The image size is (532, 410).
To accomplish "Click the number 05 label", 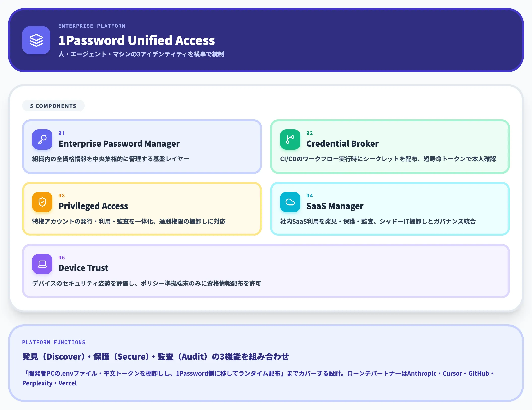I will 62,258.
